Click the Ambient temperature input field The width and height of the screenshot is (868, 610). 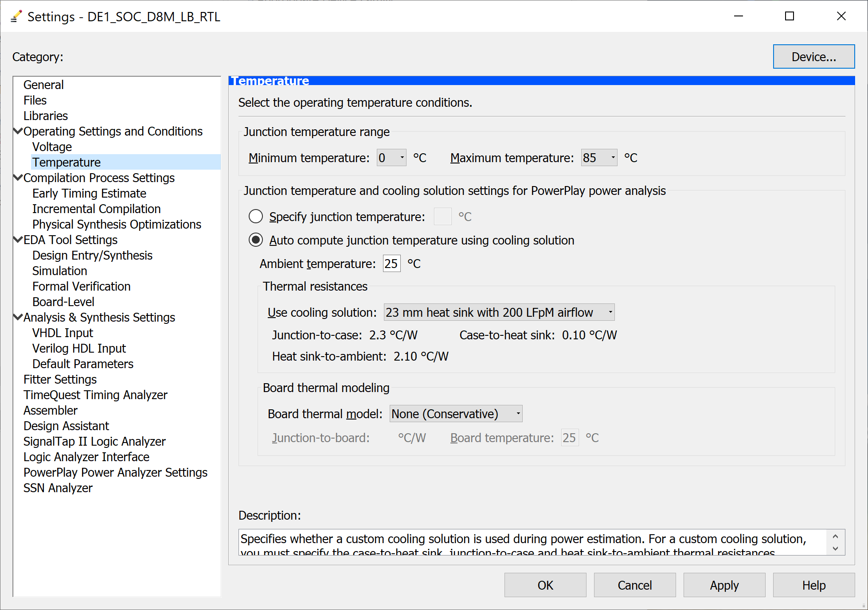[391, 264]
